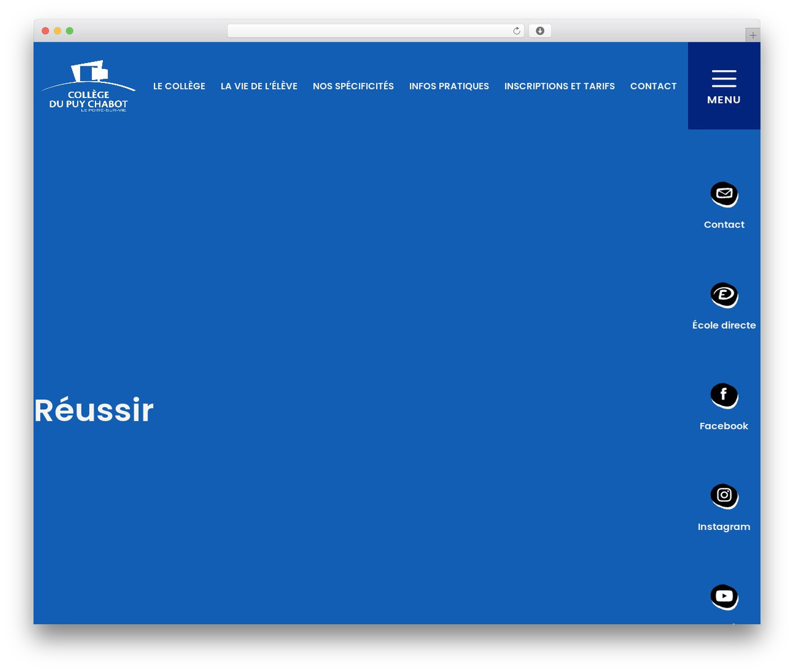794x672 pixels.
Task: Reload the page using browser refresh icon
Action: [516, 31]
